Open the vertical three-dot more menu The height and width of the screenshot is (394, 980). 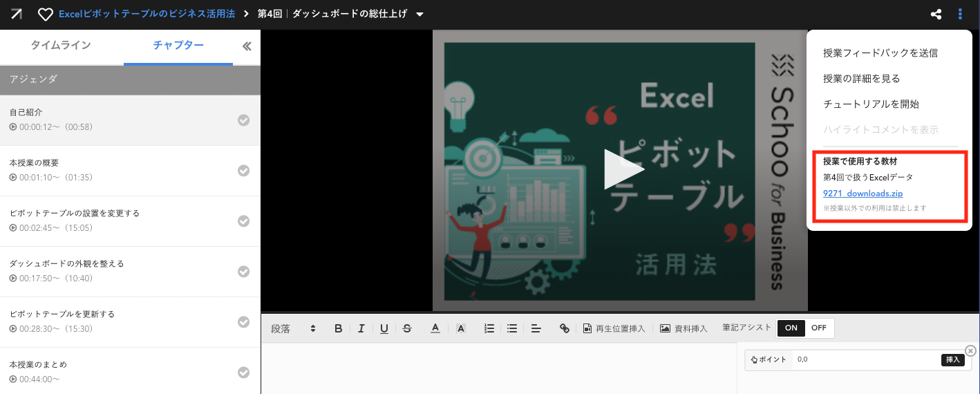pyautogui.click(x=960, y=14)
